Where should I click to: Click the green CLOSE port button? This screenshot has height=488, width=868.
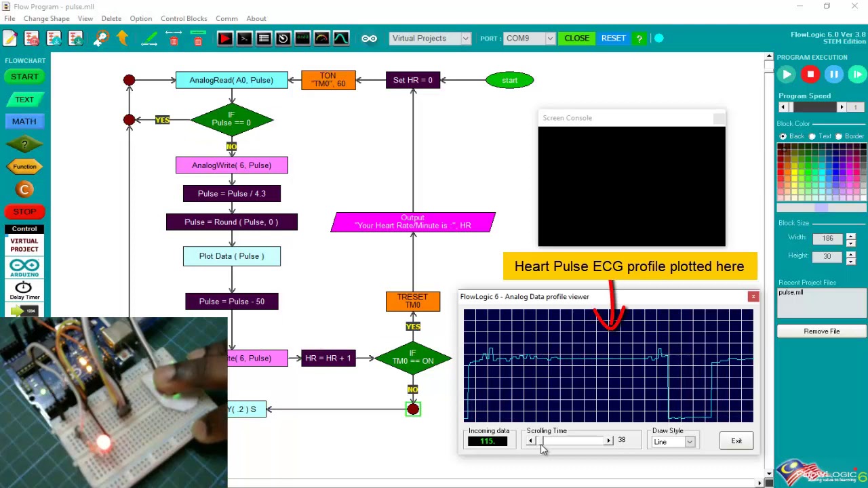577,39
